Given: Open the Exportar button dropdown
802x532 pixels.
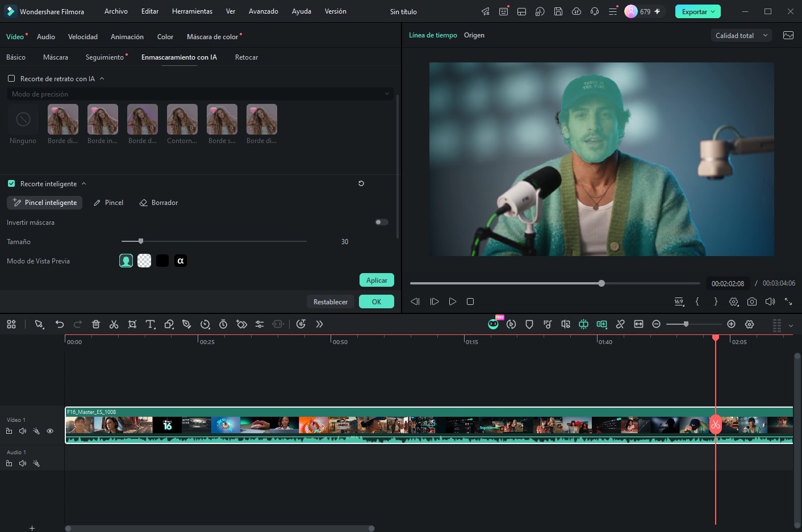Looking at the screenshot, I should [713, 11].
